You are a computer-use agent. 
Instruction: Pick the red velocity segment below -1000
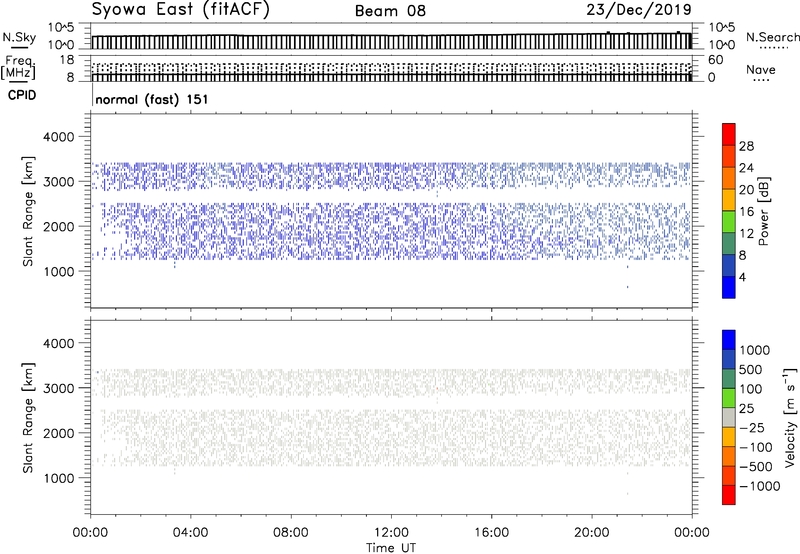pos(729,495)
